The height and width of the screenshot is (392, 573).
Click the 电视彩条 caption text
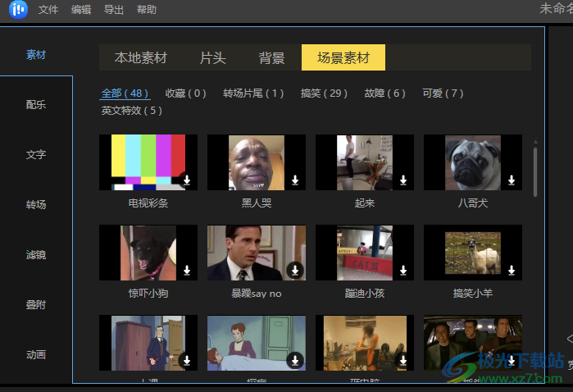(x=148, y=203)
